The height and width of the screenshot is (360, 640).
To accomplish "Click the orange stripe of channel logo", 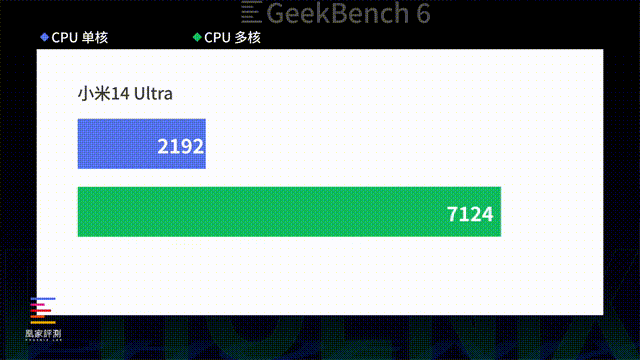I will coord(38,316).
